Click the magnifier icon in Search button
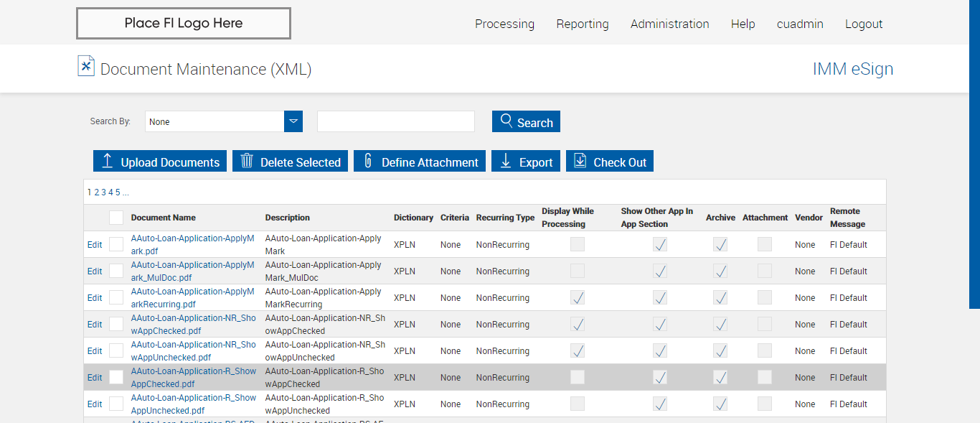The width and height of the screenshot is (980, 423). pos(507,121)
